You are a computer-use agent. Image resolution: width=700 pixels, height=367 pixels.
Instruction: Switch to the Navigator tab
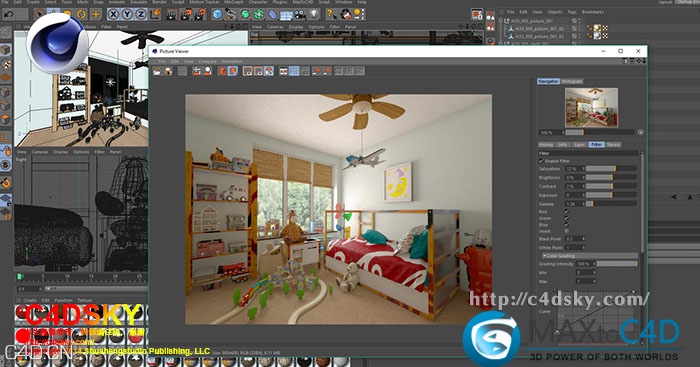(x=548, y=81)
